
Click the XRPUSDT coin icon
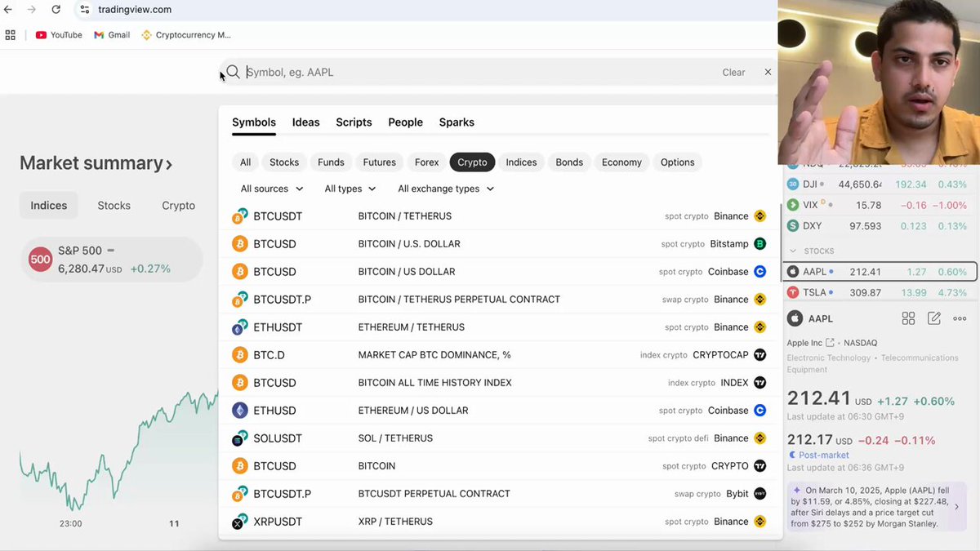pos(239,522)
